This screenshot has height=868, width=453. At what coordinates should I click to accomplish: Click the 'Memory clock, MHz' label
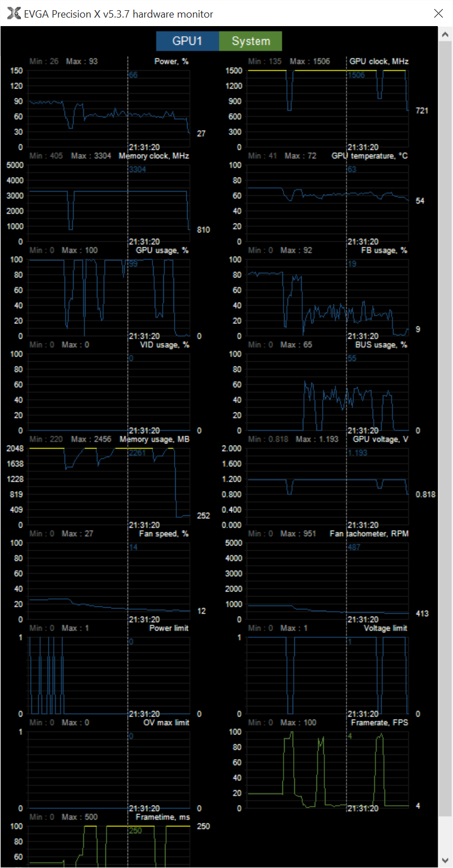[154, 155]
